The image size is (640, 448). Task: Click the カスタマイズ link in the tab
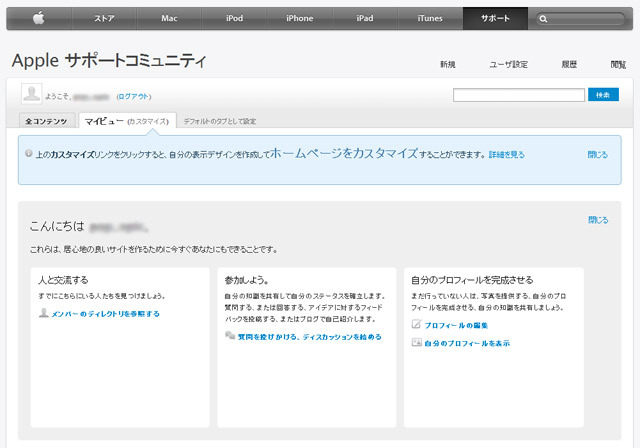[x=148, y=122]
